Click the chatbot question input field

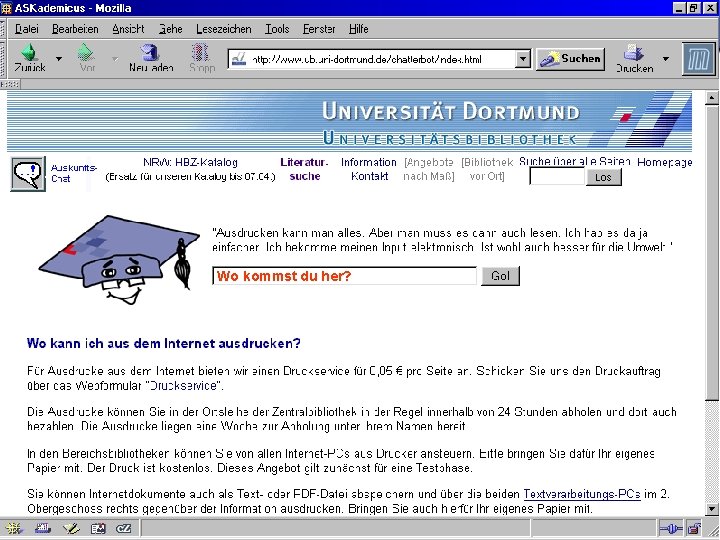click(344, 276)
